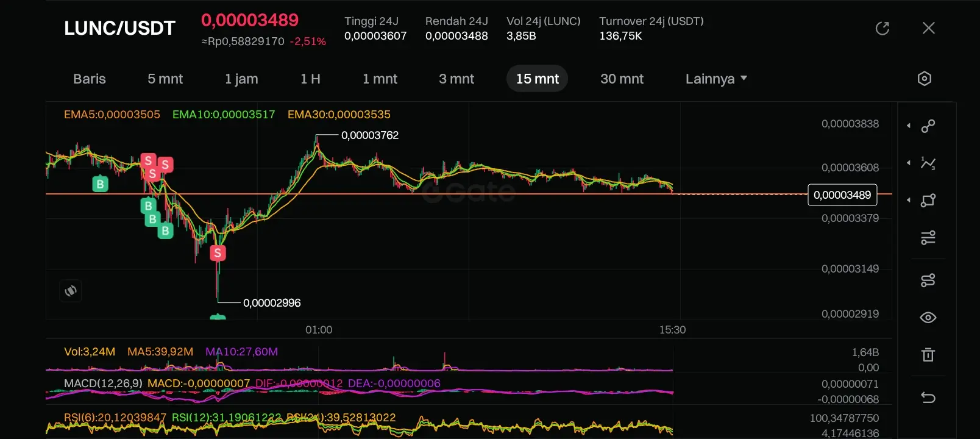Click the Vol:3,24M volume label
Image resolution: width=980 pixels, height=439 pixels.
(x=90, y=352)
